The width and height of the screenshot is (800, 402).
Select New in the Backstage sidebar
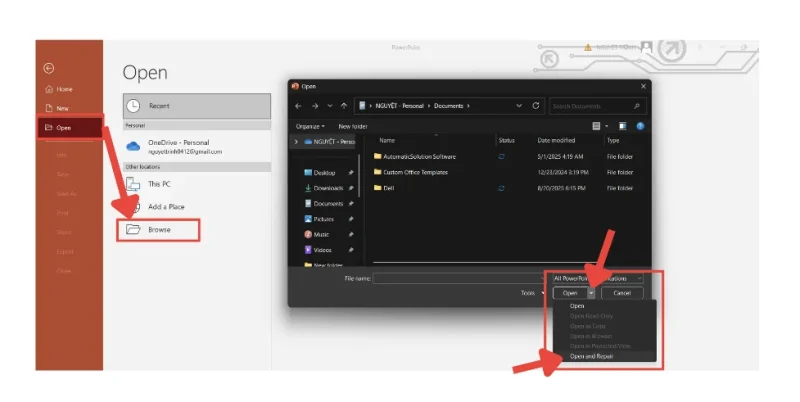(57, 108)
